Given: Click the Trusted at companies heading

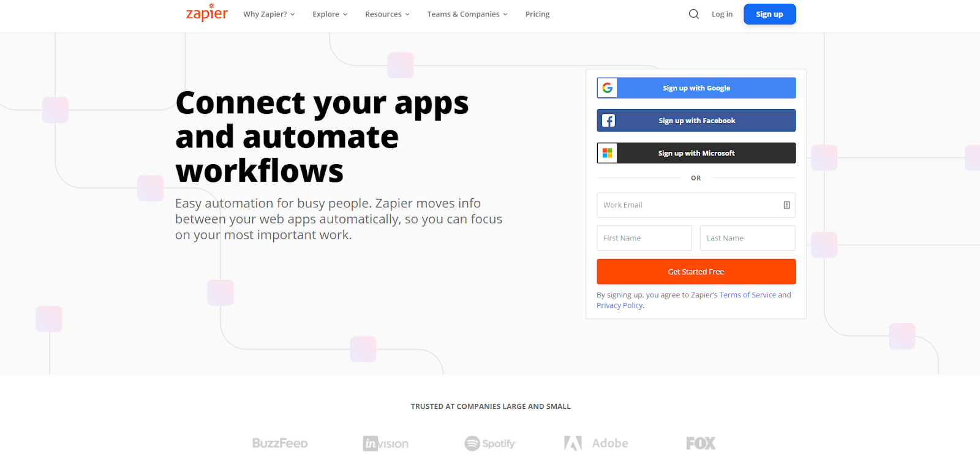Looking at the screenshot, I should tap(491, 406).
